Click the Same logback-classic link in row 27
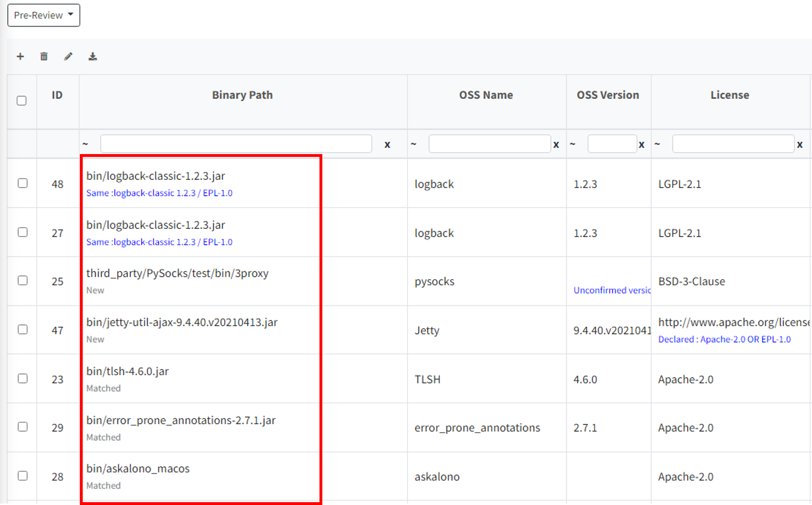The height and width of the screenshot is (505, 812). pos(159,242)
